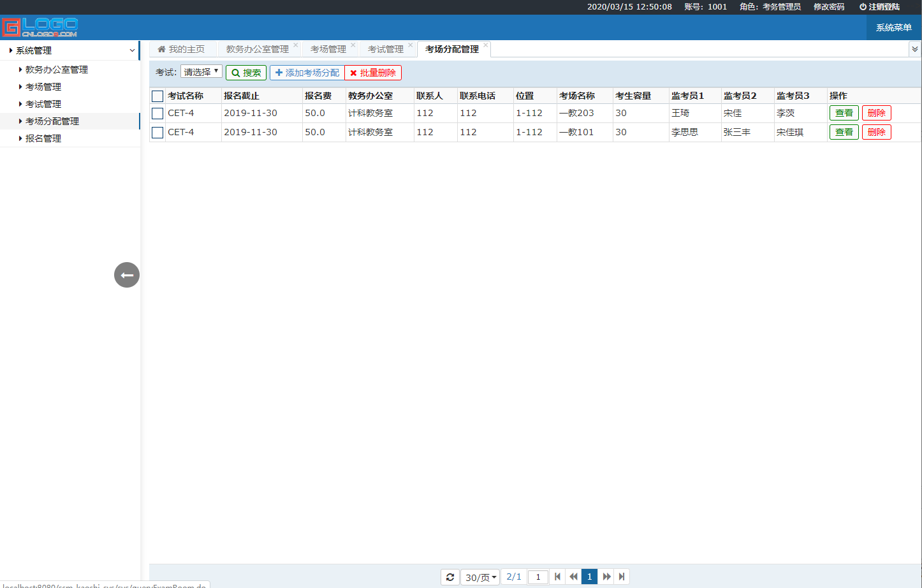Go to the previous page

tap(573, 577)
